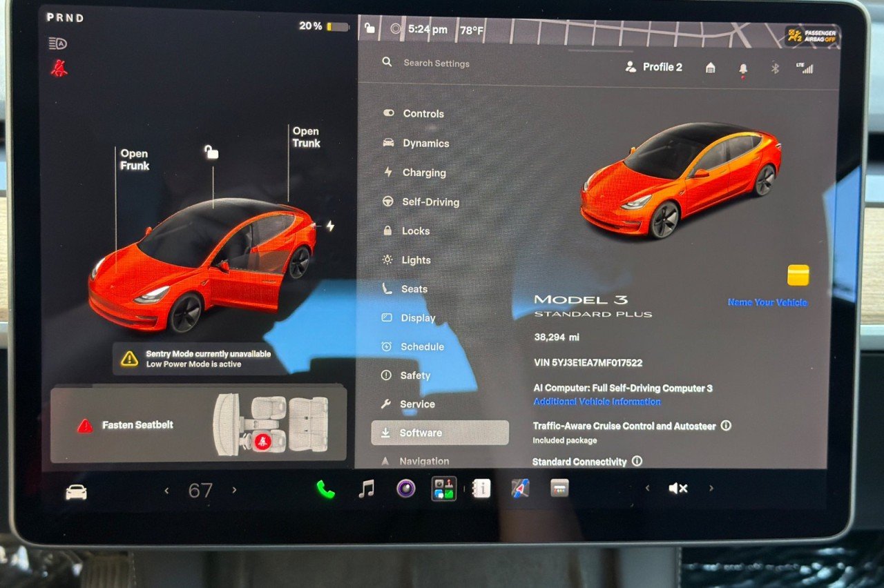Open the Phone app in bottom bar
The height and width of the screenshot is (588, 884).
point(325,489)
